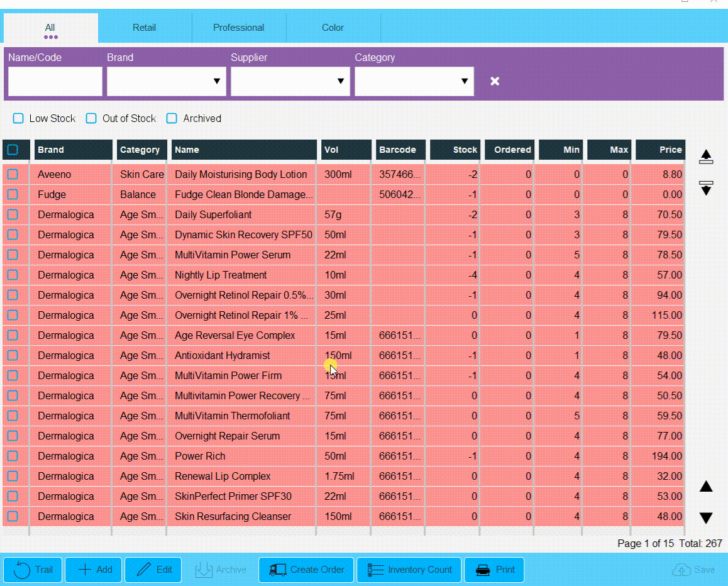This screenshot has width=728, height=586.
Task: Clear filters with the X icon
Action: click(x=495, y=81)
